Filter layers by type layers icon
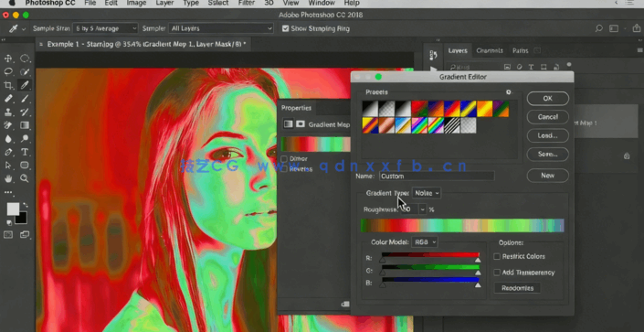Viewport: 644px width, 332px height. pos(531,67)
